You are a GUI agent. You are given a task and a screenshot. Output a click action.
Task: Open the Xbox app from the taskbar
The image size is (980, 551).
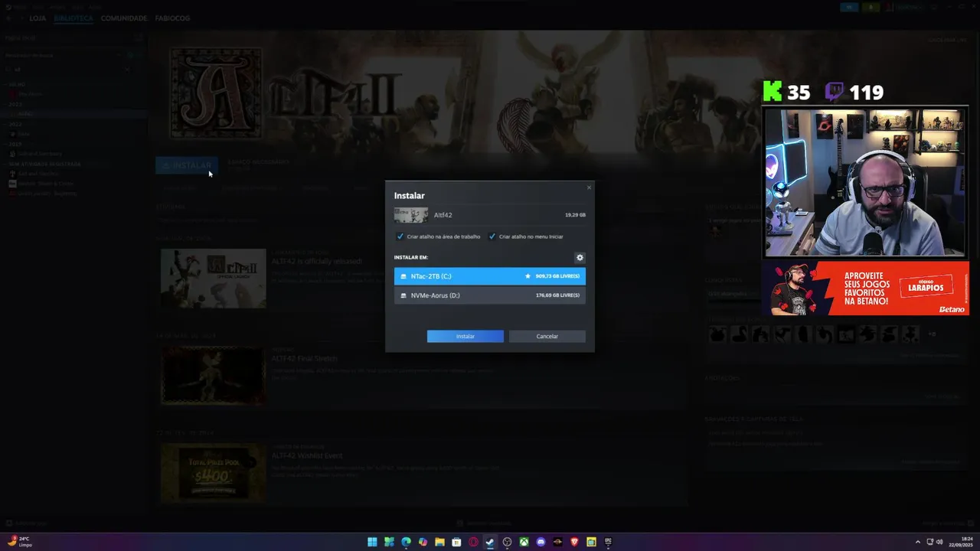[x=524, y=542]
